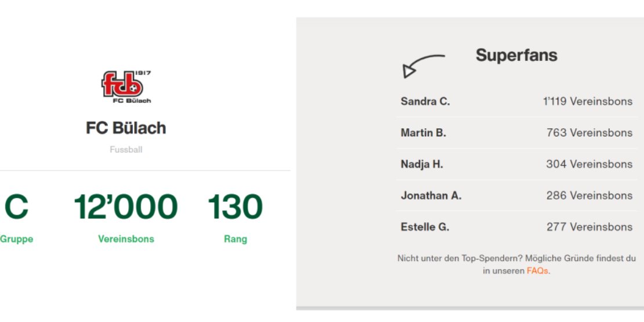The height and width of the screenshot is (322, 644).
Task: Click the green Vereinsbons label under 12'000
Action: (x=126, y=239)
